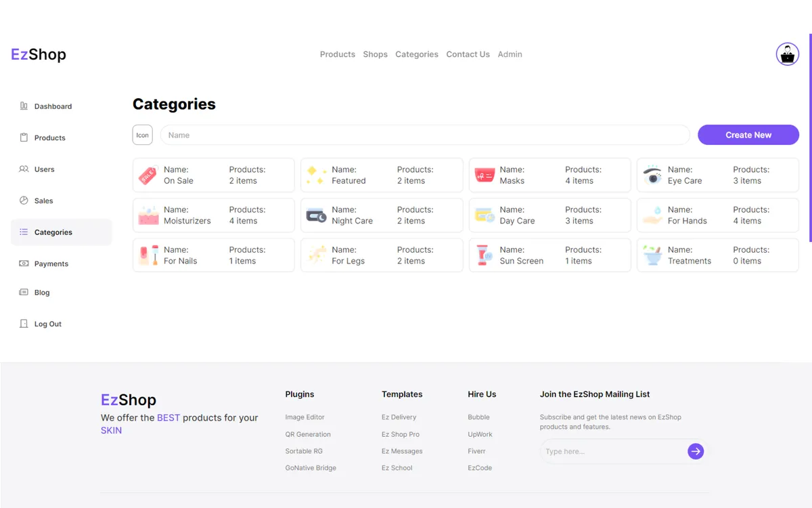The height and width of the screenshot is (508, 812).
Task: Open the user profile avatar
Action: click(x=788, y=54)
